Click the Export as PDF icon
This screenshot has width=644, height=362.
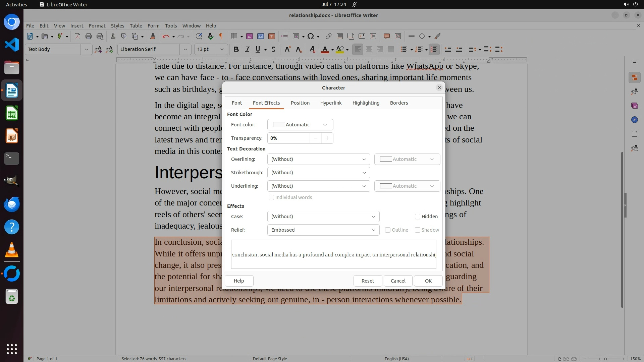coord(77,36)
